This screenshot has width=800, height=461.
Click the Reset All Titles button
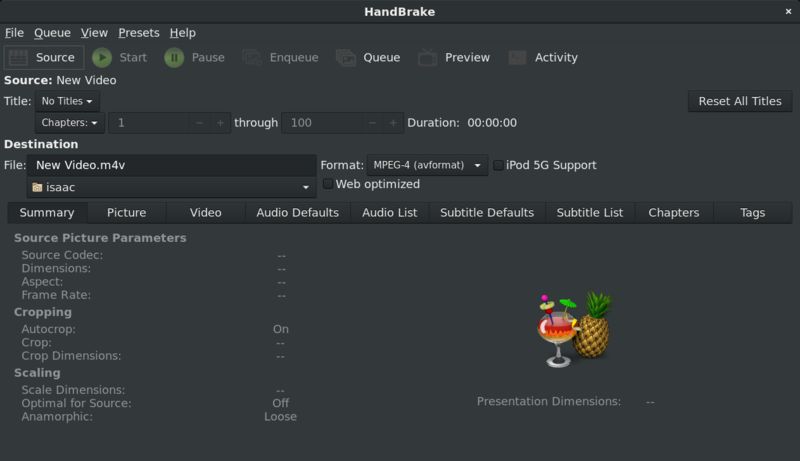[740, 101]
